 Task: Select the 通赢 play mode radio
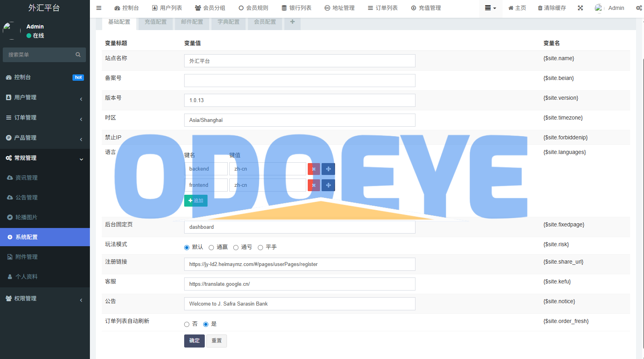(x=211, y=247)
